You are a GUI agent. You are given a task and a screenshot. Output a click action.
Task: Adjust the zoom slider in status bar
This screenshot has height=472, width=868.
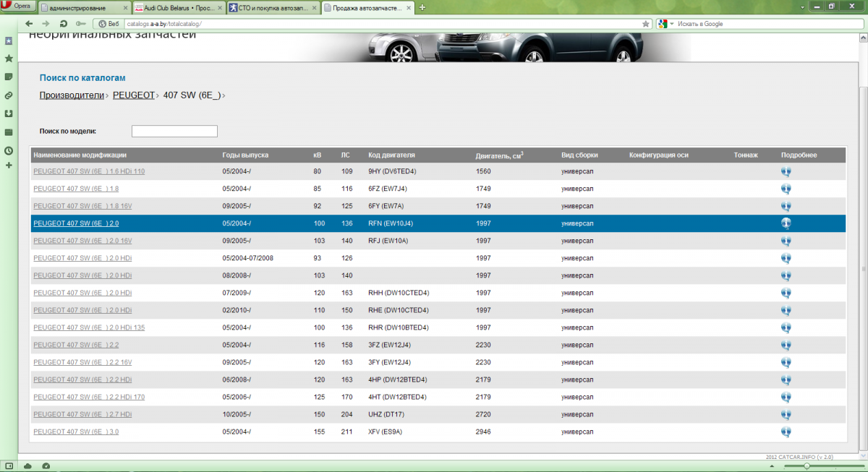pos(807,465)
